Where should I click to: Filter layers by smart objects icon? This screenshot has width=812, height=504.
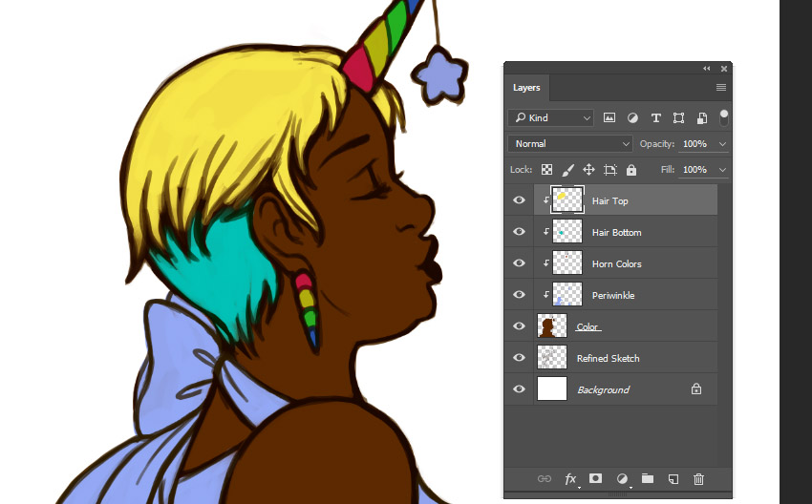click(x=702, y=118)
